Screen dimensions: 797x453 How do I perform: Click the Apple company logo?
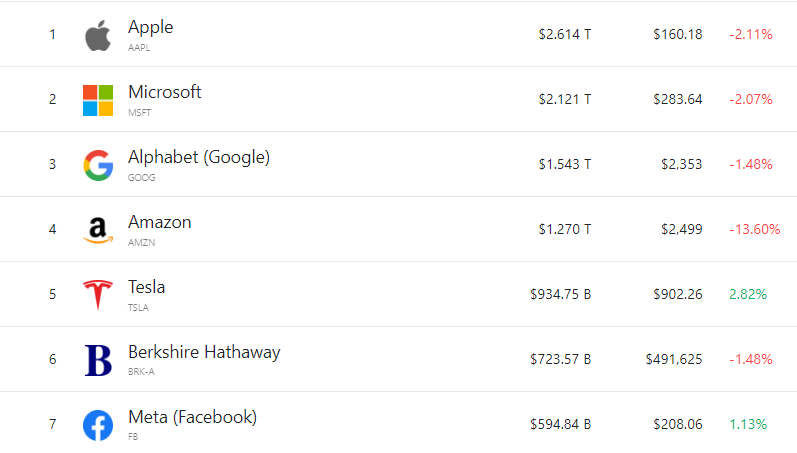point(97,36)
